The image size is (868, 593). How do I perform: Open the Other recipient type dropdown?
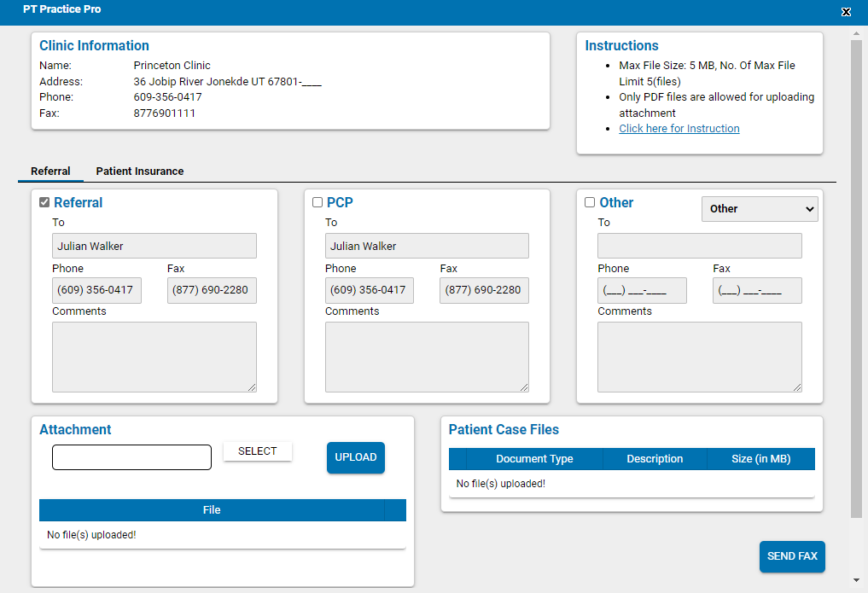759,208
